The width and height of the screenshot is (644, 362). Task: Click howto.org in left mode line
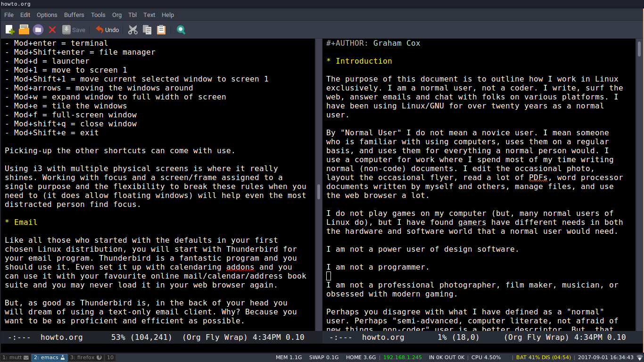click(x=62, y=337)
